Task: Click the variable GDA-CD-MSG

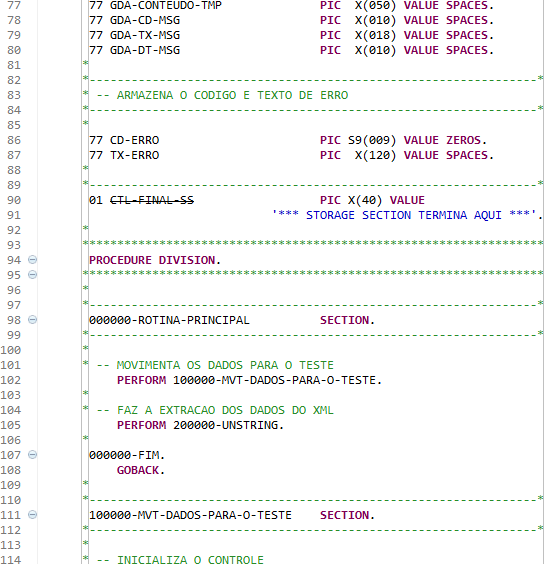Action: (145, 20)
